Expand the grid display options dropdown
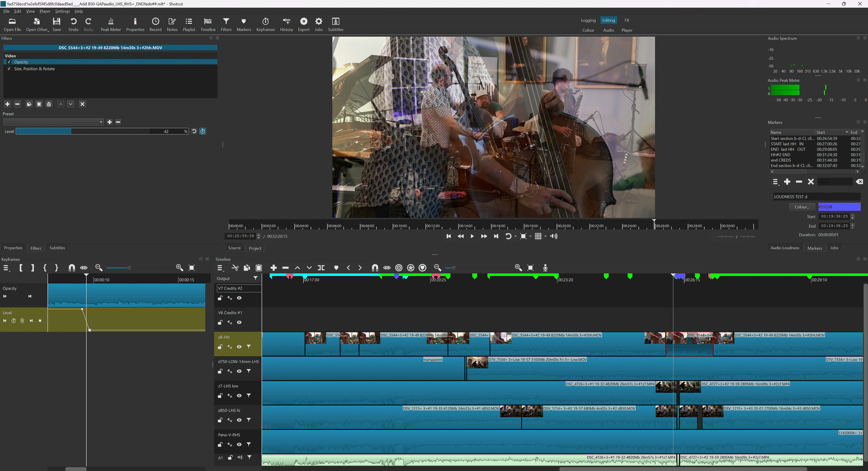 click(x=545, y=236)
